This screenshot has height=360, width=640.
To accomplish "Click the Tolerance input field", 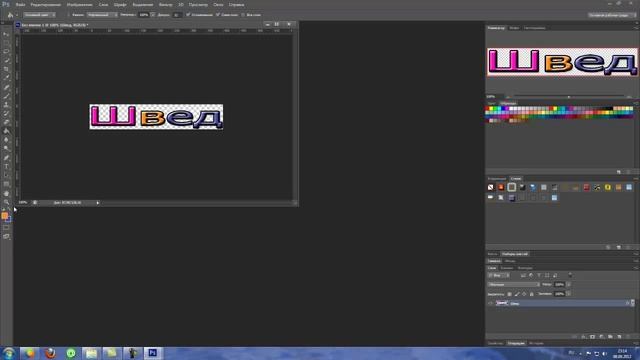I will pyautogui.click(x=176, y=15).
